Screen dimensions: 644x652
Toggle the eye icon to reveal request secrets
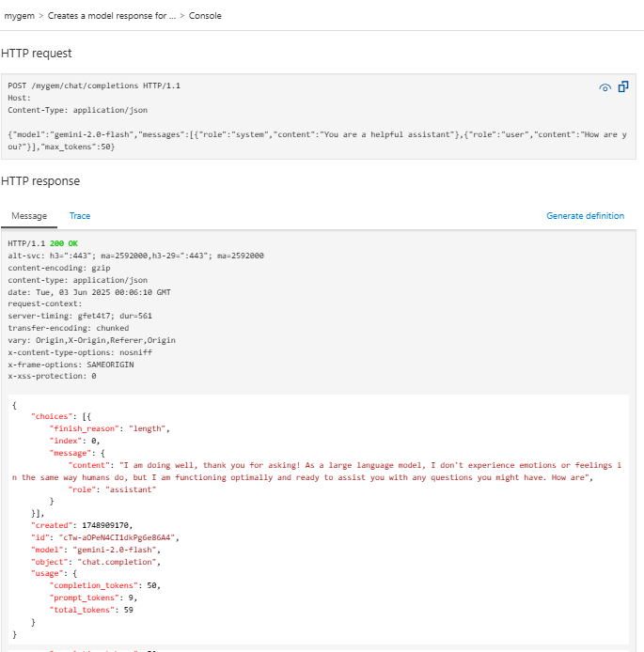[605, 87]
